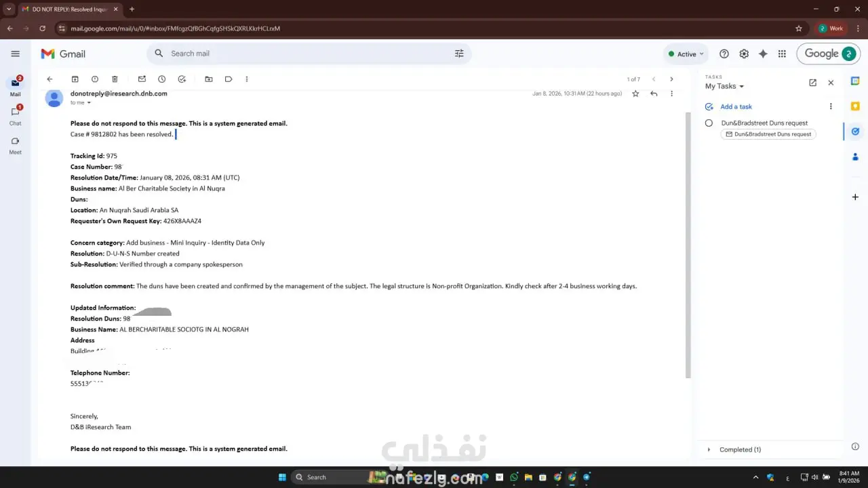This screenshot has height=488, width=868.
Task: Open Keep in side panel
Action: 855,106
